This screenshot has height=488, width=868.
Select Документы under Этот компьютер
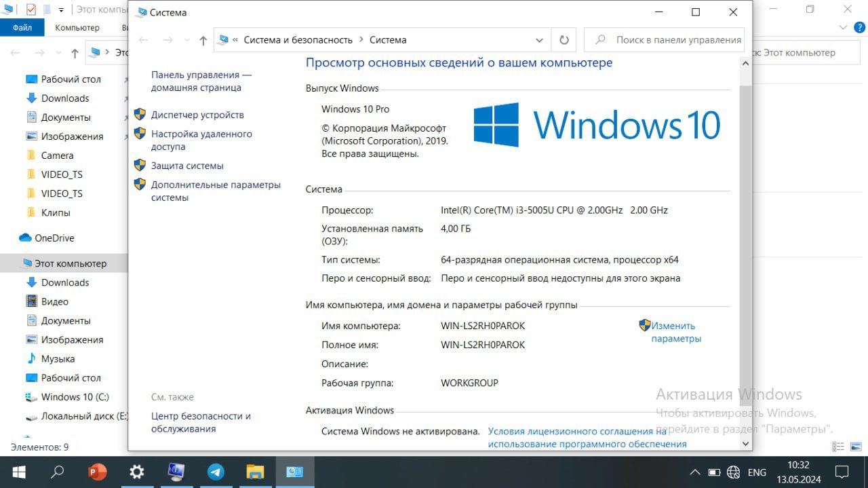pyautogui.click(x=66, y=320)
